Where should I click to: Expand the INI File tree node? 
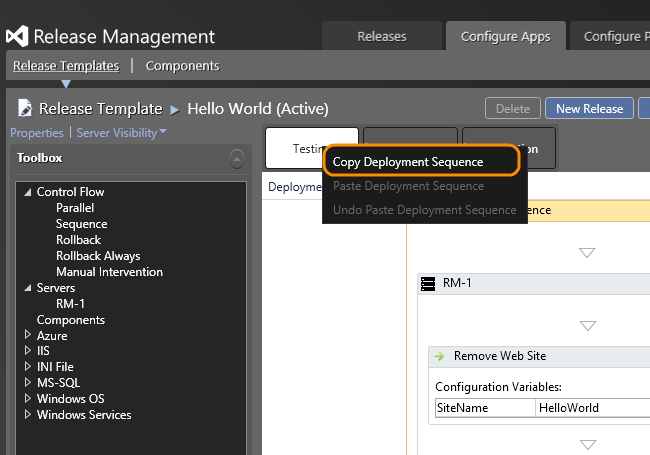28,366
